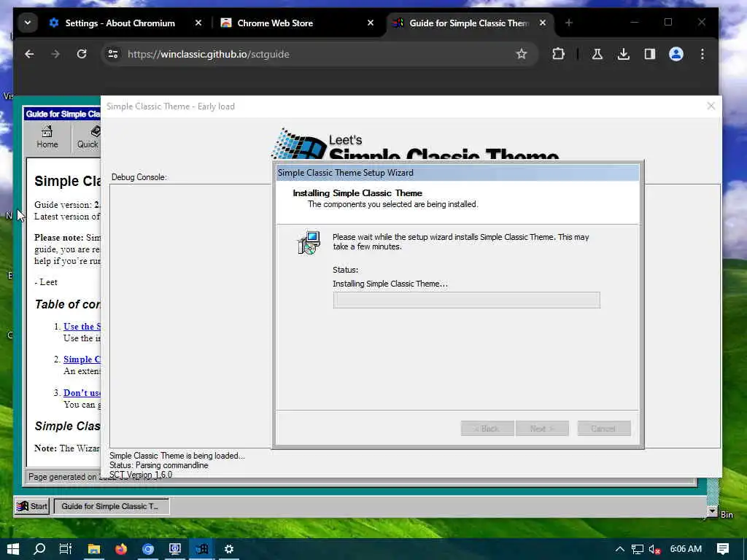
Task: Switch to Settings - About Chromium tab
Action: [x=120, y=23]
